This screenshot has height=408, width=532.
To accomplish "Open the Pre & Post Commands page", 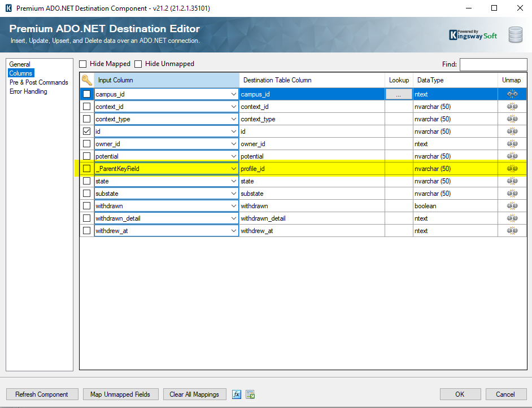I will point(38,82).
